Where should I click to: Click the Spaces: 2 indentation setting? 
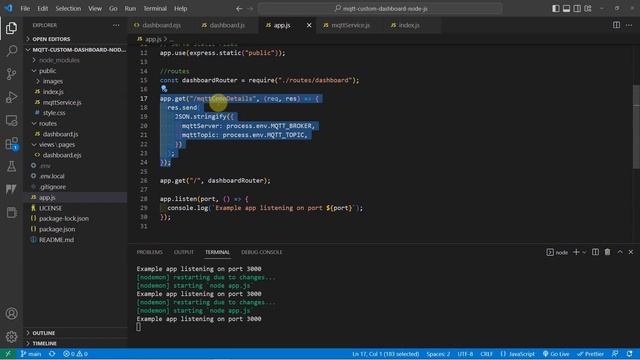[x=438, y=354]
